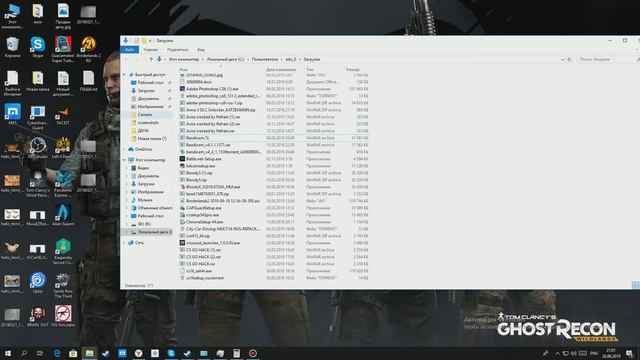This screenshot has height=360, width=640.
Task: Collapse the Быстрый доступ tree node
Action: tap(124, 75)
